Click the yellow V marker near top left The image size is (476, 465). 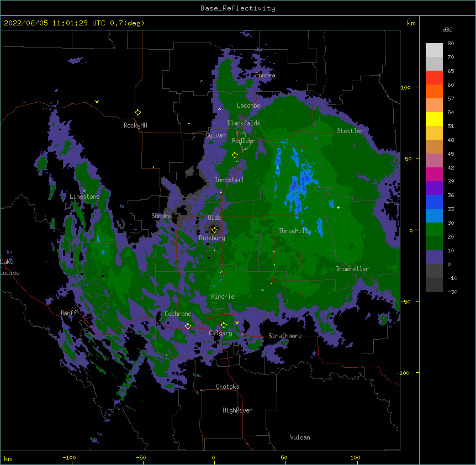click(97, 102)
